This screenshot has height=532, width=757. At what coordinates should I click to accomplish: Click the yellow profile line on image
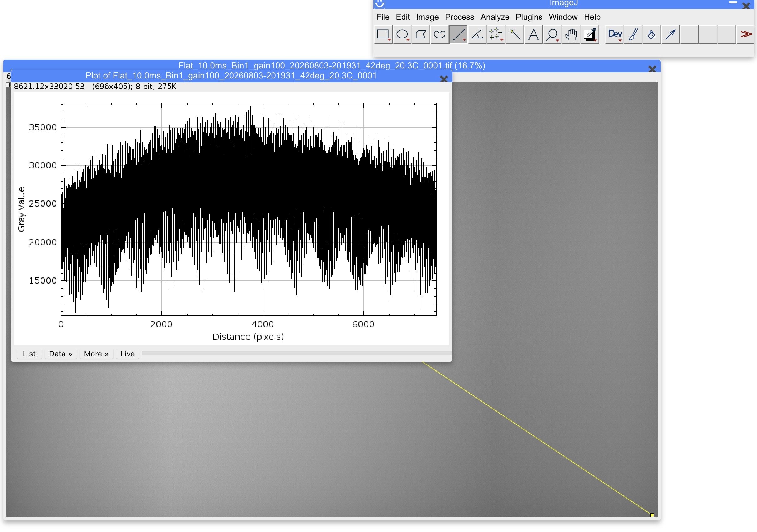537,439
